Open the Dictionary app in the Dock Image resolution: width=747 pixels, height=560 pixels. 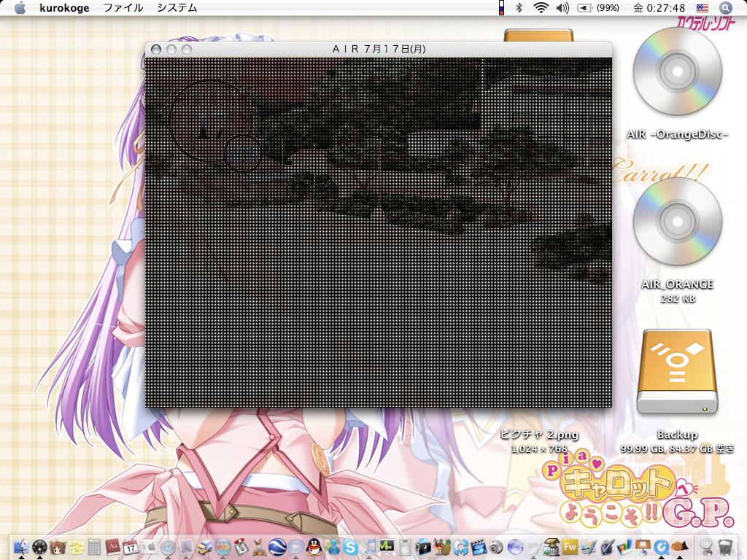pyautogui.click(x=112, y=547)
